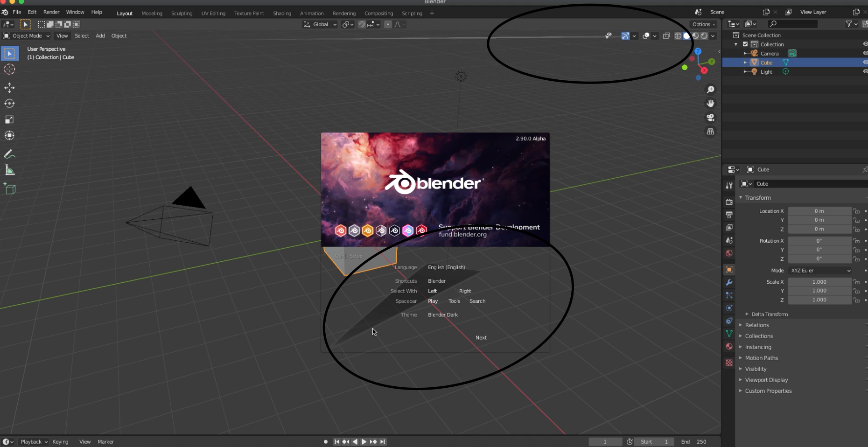Open the Modifier properties wrench tab
This screenshot has width=868, height=447.
click(x=729, y=282)
